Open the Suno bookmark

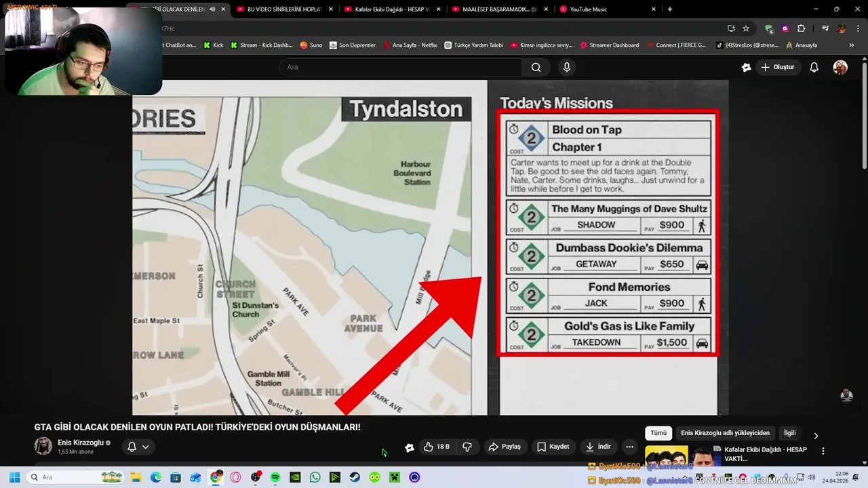point(311,45)
